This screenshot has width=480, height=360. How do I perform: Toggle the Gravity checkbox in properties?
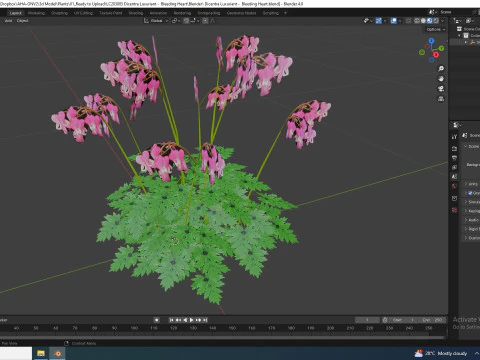click(470, 193)
